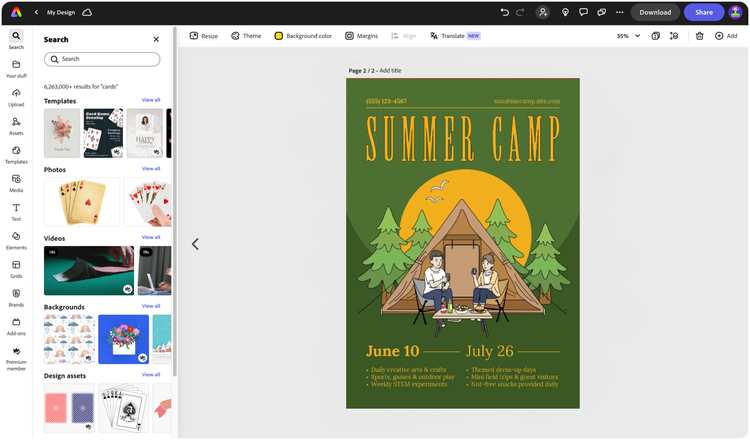The image size is (750, 440).
Task: Open the Translate toolbar option
Action: coord(454,36)
